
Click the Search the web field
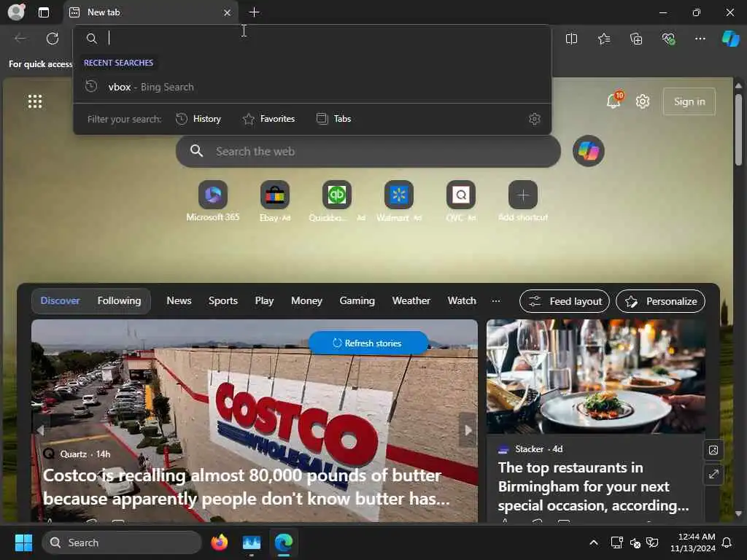coord(368,152)
